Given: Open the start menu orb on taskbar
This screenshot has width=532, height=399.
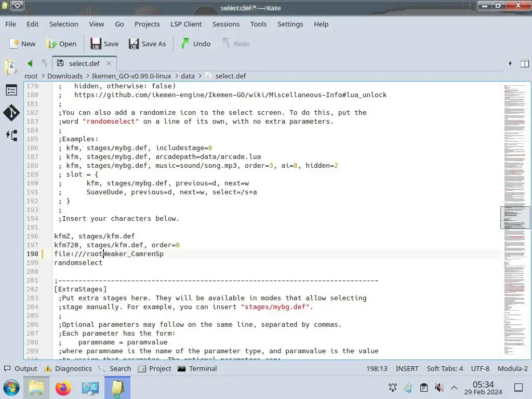Looking at the screenshot, I should tap(11, 388).
